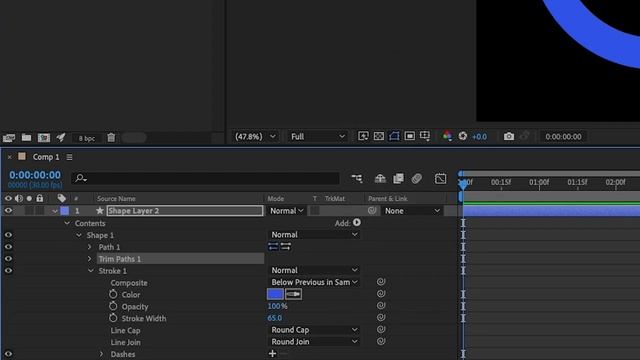Click the Source Name column header

116,199
